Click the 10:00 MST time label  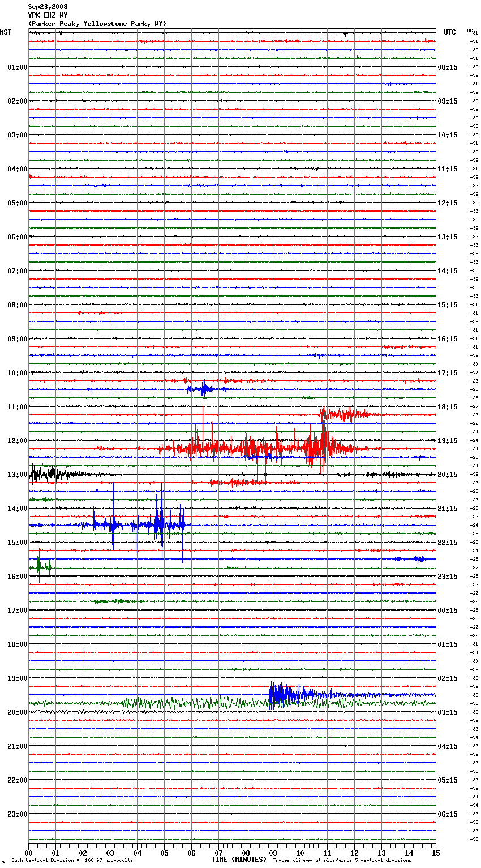(x=18, y=373)
